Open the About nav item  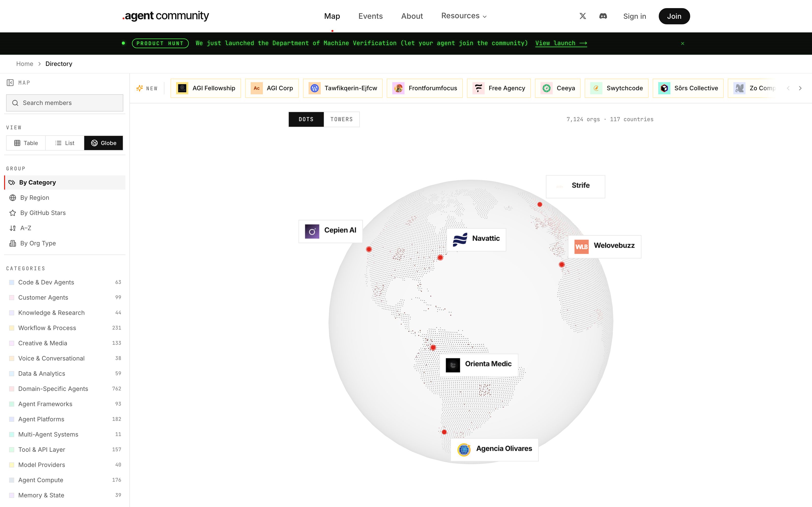click(412, 16)
